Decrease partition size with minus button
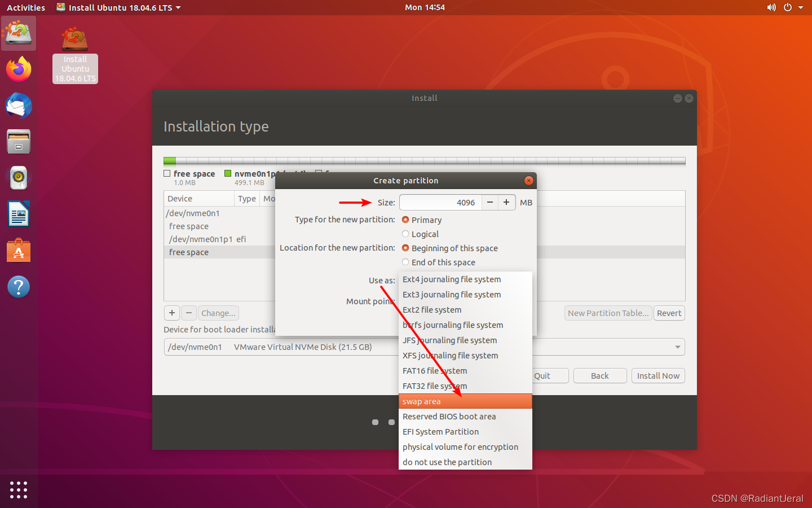 490,202
